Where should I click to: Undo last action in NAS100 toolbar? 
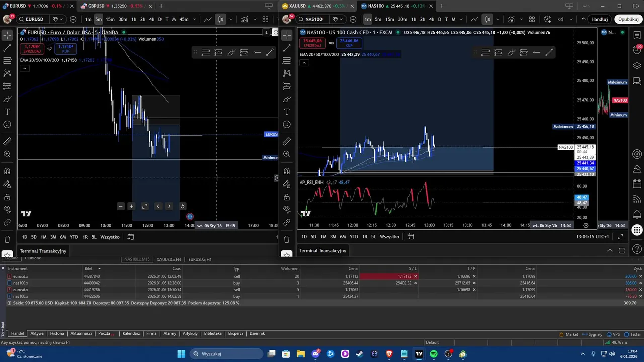point(584,19)
